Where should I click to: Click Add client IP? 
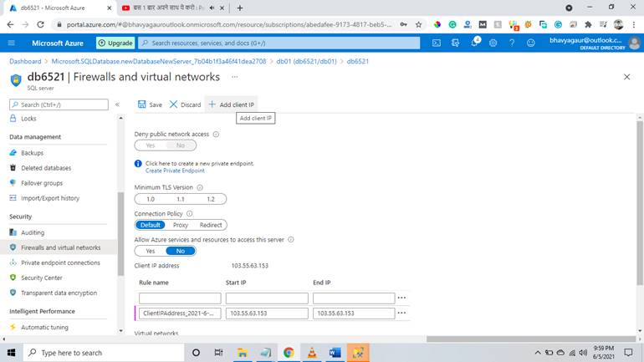click(232, 105)
